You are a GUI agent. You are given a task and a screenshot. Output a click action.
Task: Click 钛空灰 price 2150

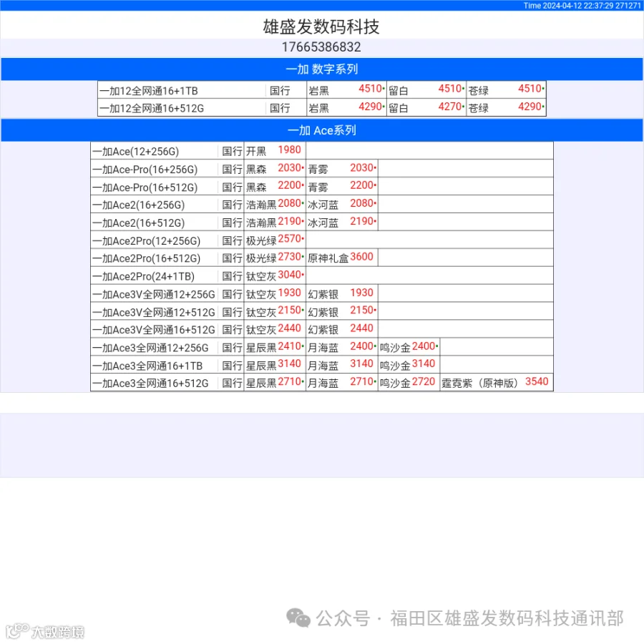(290, 311)
